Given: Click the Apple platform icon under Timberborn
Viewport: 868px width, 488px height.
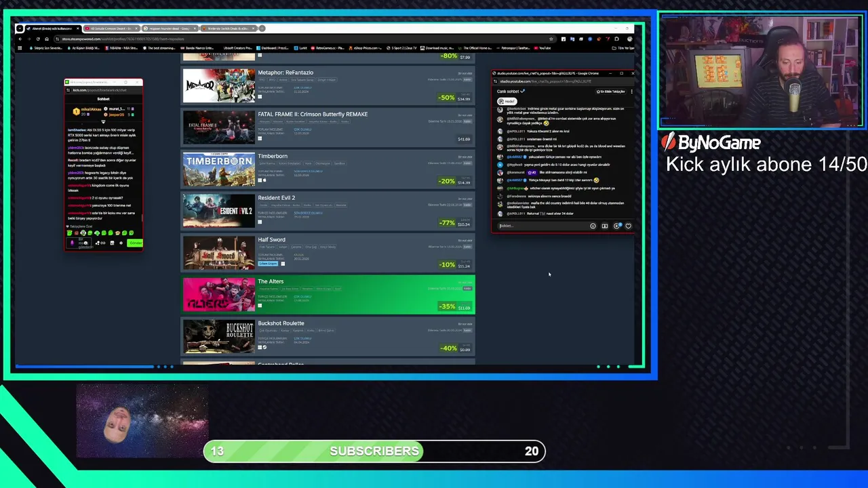Looking at the screenshot, I should click(x=264, y=180).
